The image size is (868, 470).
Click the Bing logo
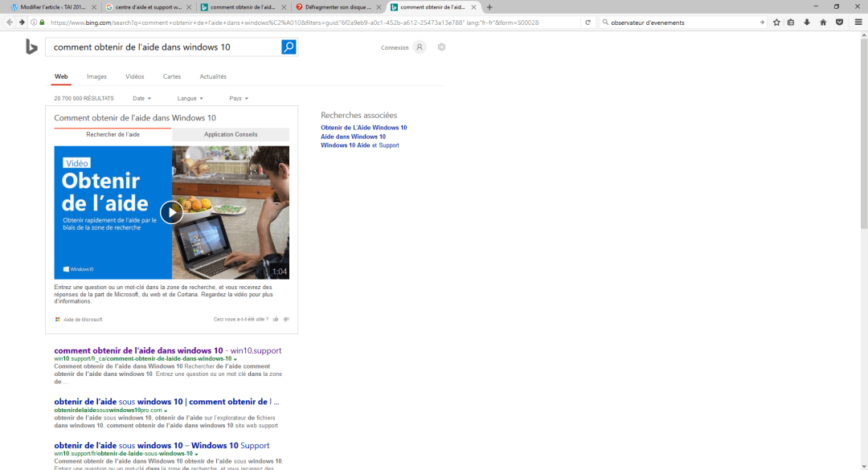click(x=31, y=47)
